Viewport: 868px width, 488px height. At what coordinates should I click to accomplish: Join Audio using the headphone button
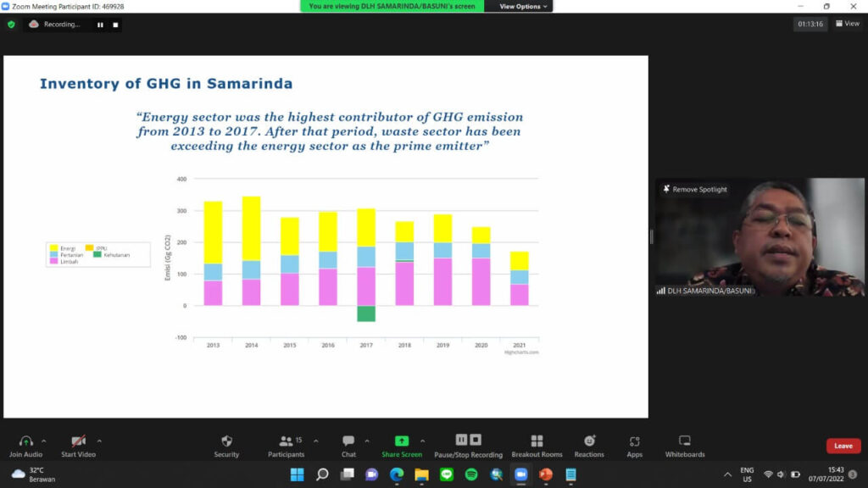click(25, 446)
